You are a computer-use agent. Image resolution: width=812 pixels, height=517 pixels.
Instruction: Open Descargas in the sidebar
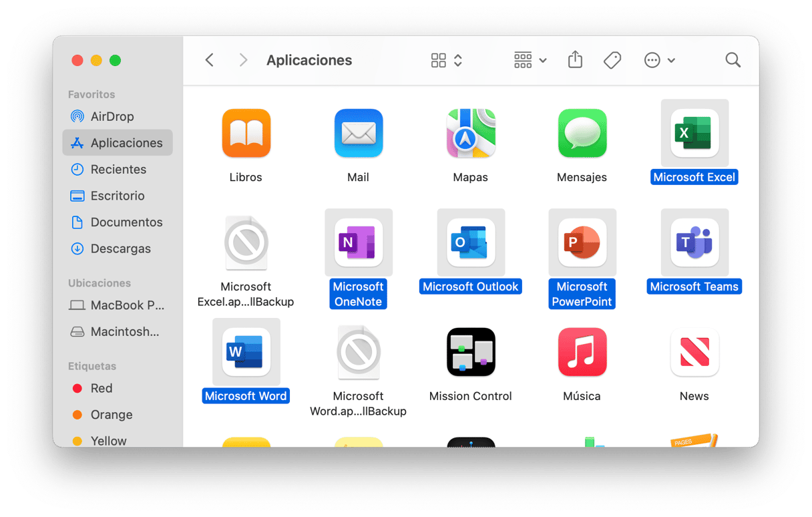118,248
